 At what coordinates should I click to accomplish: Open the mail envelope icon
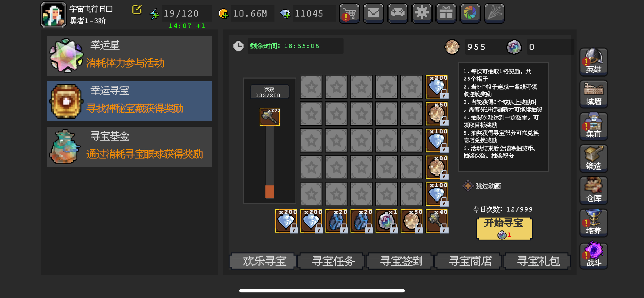click(373, 13)
